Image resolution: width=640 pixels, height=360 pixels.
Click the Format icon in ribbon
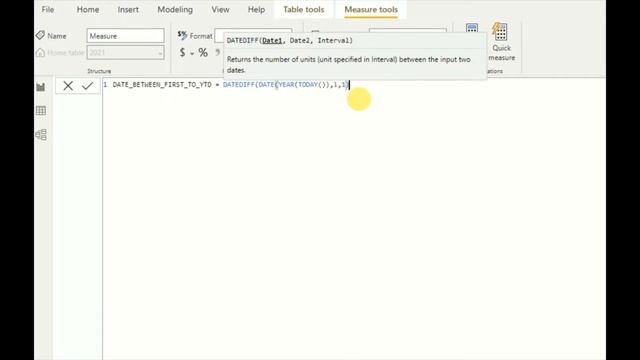pyautogui.click(x=182, y=35)
